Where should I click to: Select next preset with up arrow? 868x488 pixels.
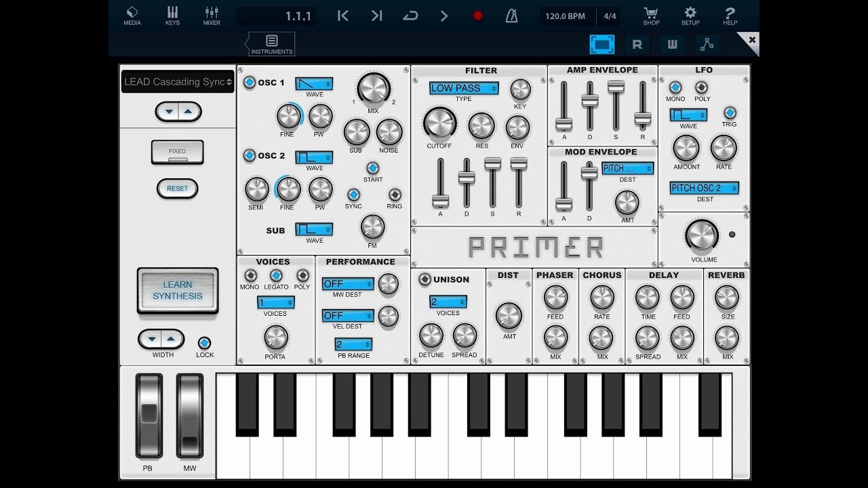point(189,111)
